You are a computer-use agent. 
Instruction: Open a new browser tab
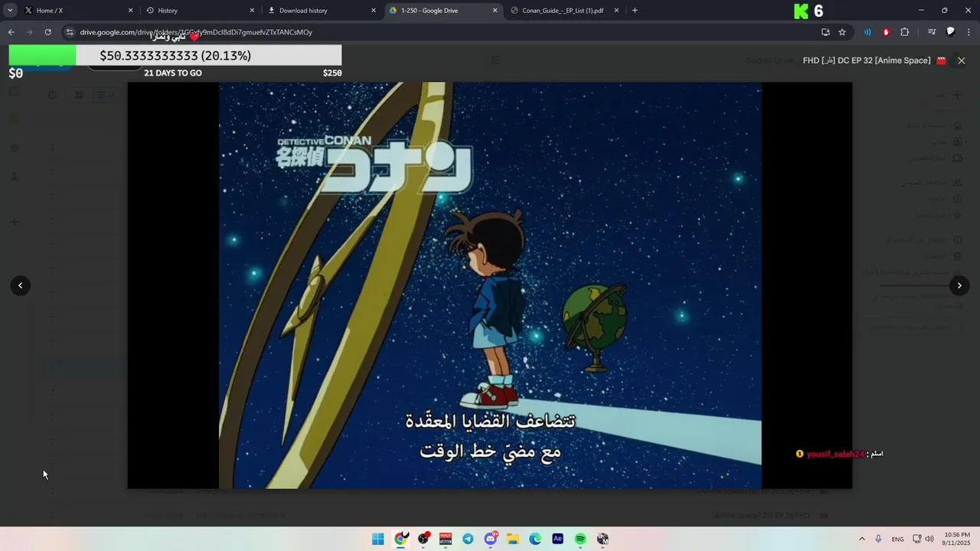coord(635,11)
